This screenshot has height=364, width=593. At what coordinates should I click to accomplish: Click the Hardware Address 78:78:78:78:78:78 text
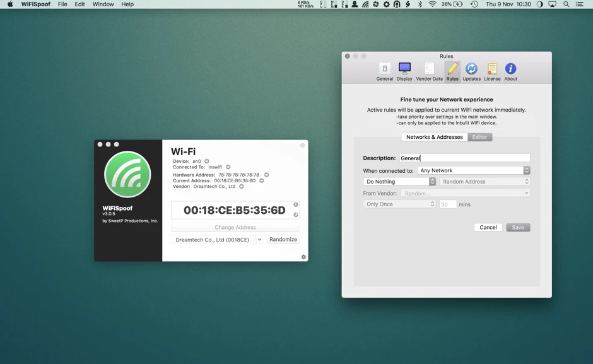click(238, 175)
